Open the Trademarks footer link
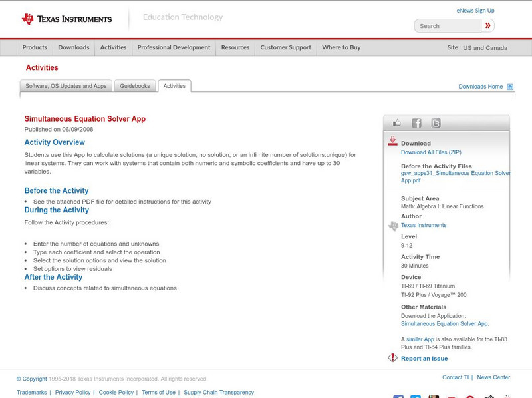The width and height of the screenshot is (532, 398). pyautogui.click(x=31, y=392)
